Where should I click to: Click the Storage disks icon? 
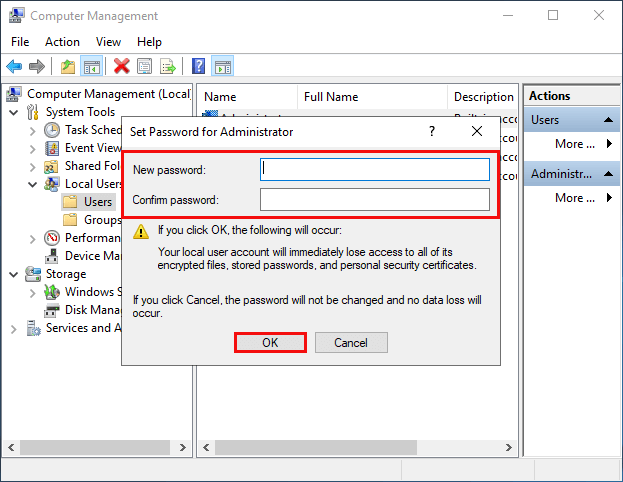(33, 274)
